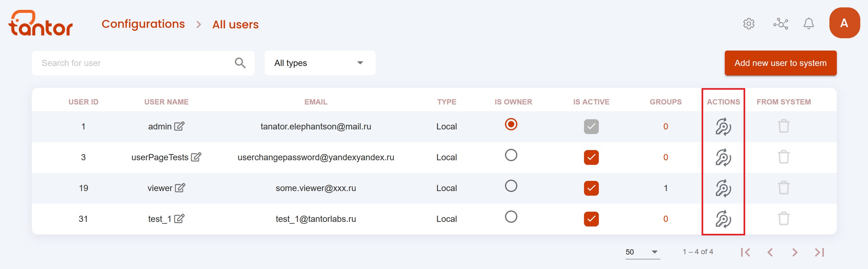Open the All types filter dropdown
This screenshot has width=868, height=269.
pos(320,63)
